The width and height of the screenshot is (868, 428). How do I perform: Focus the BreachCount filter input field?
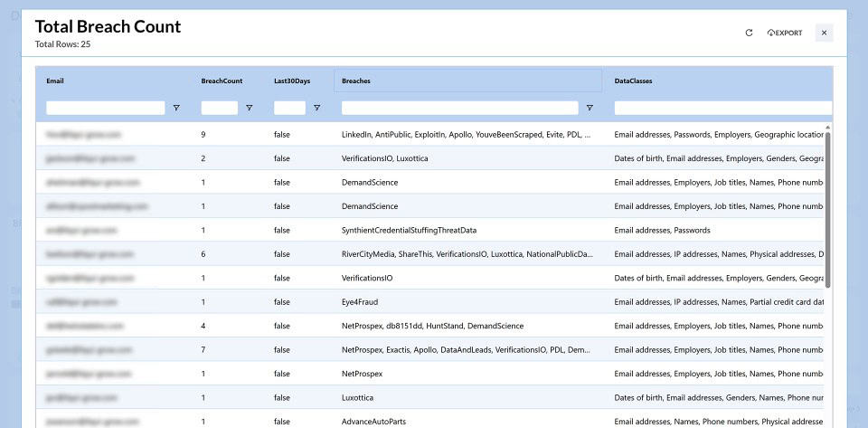tap(219, 108)
